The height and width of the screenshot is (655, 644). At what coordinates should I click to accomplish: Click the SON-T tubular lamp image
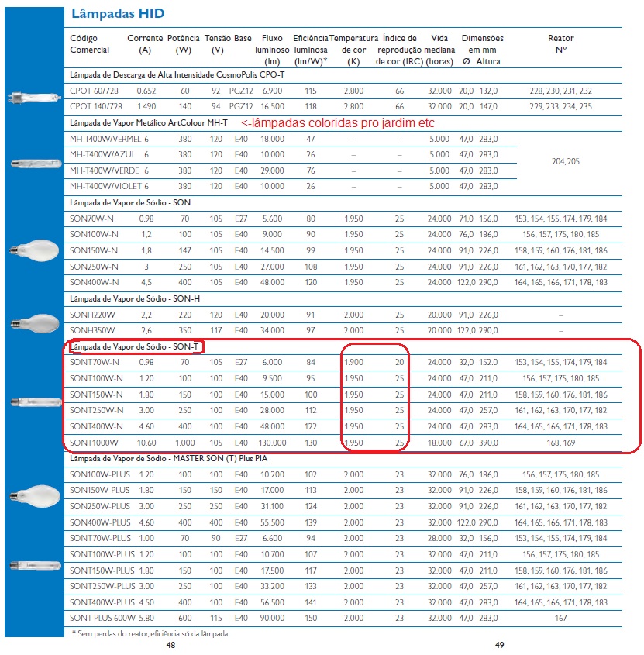click(x=36, y=402)
